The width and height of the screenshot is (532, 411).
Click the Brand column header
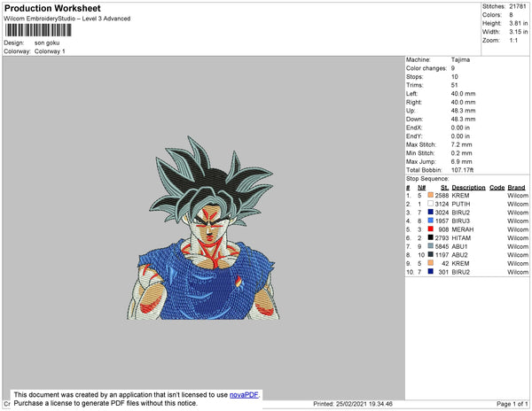(x=516, y=188)
